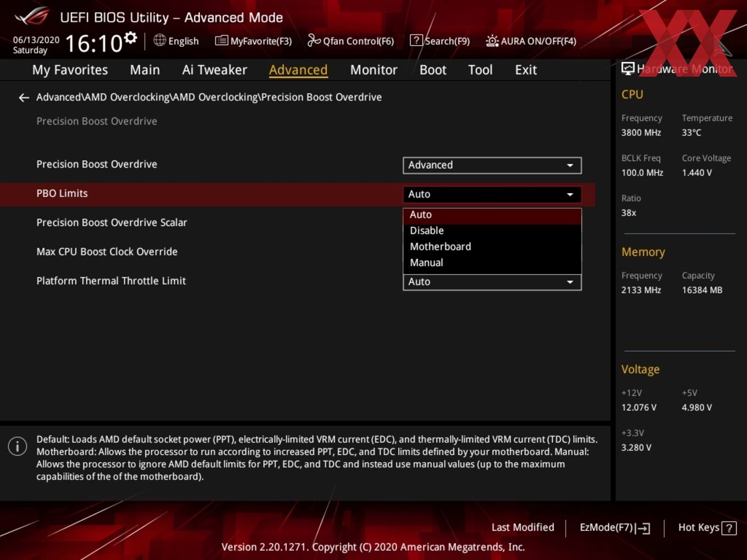The image size is (747, 560).
Task: Click the EzMode exit arrow icon
Action: coord(643,528)
